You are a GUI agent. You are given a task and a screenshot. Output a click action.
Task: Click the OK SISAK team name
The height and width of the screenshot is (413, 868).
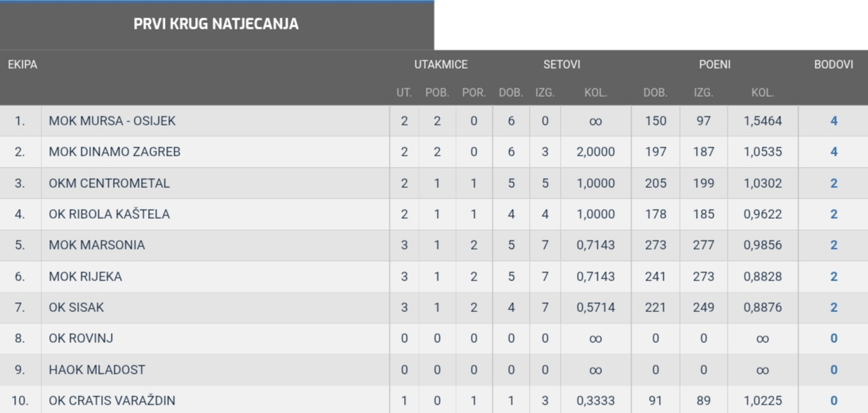pyautogui.click(x=76, y=307)
